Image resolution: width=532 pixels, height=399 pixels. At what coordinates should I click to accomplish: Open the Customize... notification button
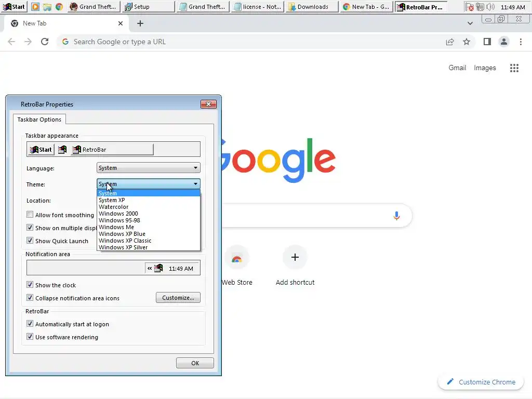178,298
